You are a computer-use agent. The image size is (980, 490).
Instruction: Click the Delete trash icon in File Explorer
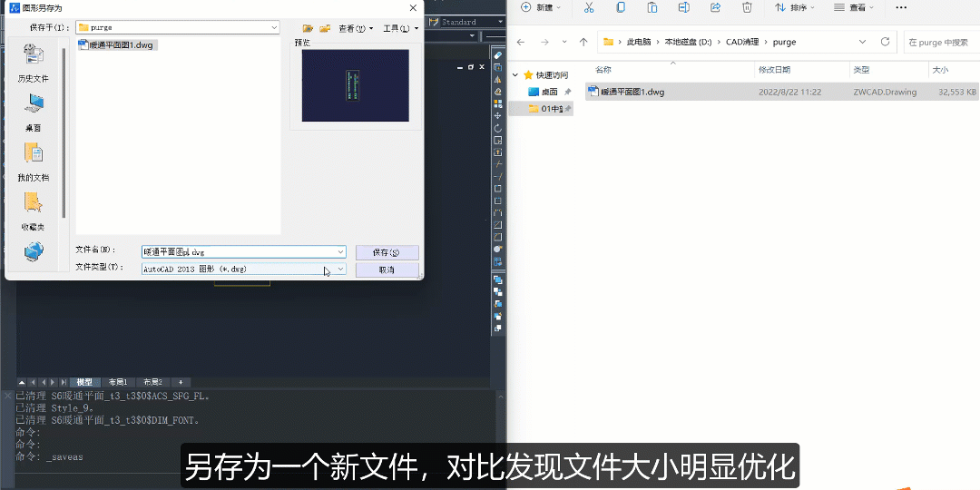pyautogui.click(x=747, y=7)
